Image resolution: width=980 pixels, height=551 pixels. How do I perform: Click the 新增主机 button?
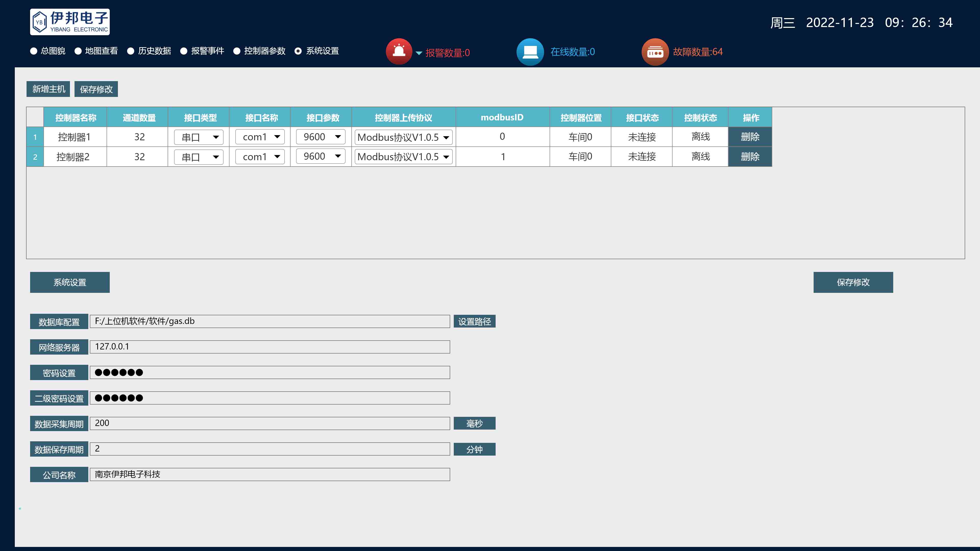coord(48,89)
